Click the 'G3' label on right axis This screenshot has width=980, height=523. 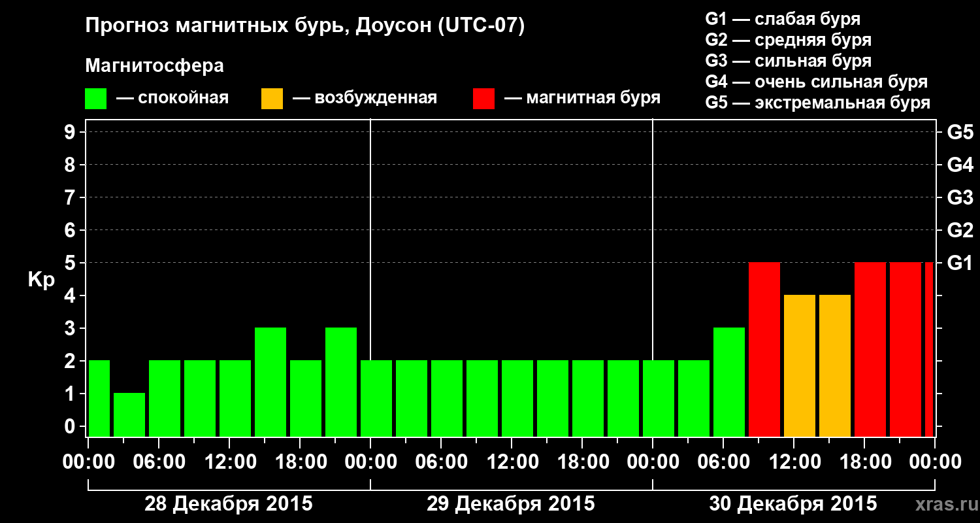(x=960, y=197)
